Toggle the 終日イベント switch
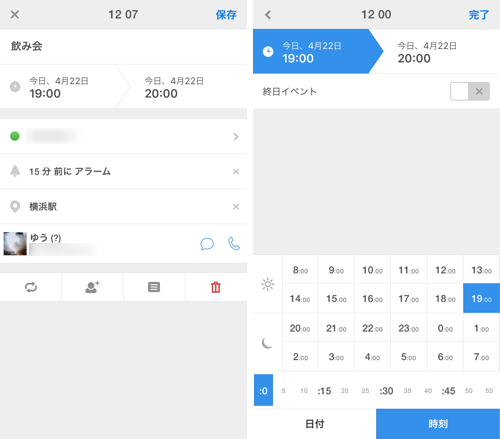The image size is (500, 439). [470, 91]
